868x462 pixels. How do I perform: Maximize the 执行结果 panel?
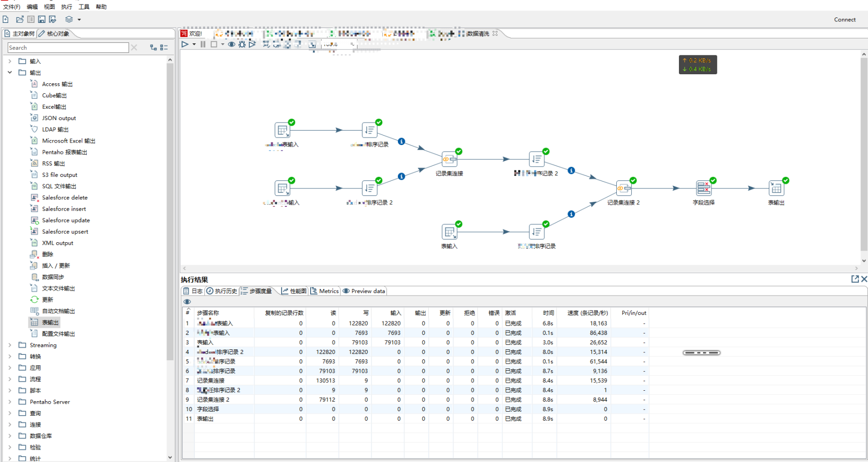(x=855, y=279)
